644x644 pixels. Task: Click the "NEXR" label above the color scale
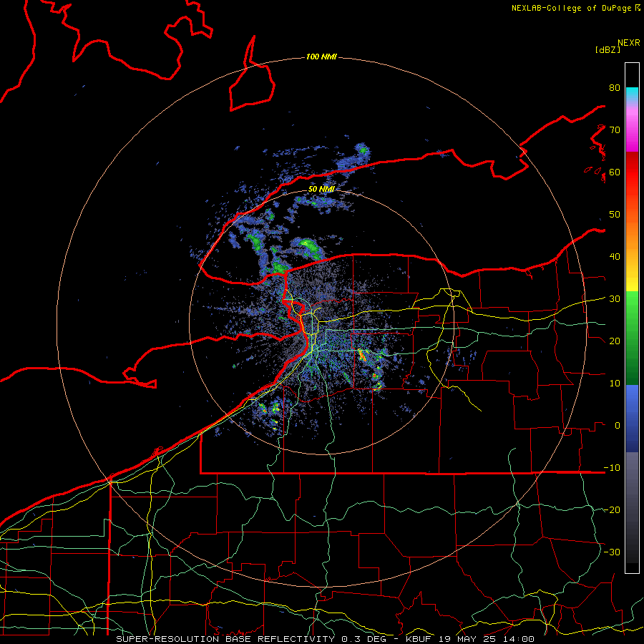629,43
